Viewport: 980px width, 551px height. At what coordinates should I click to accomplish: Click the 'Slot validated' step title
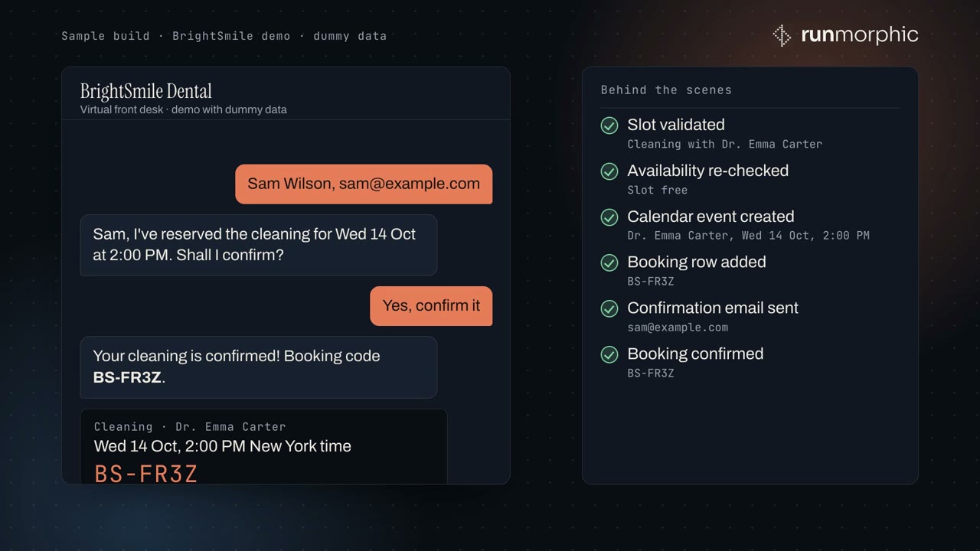pyautogui.click(x=676, y=125)
